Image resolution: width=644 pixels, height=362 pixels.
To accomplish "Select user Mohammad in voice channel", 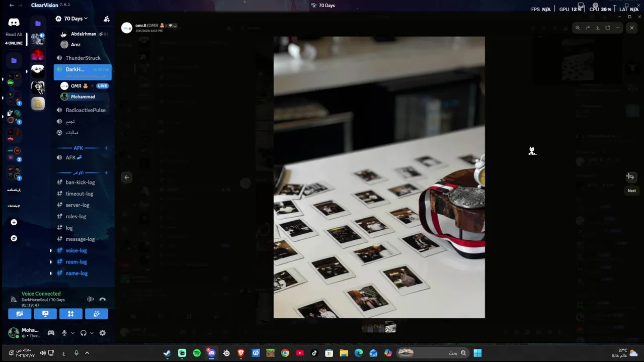I will click(x=83, y=97).
